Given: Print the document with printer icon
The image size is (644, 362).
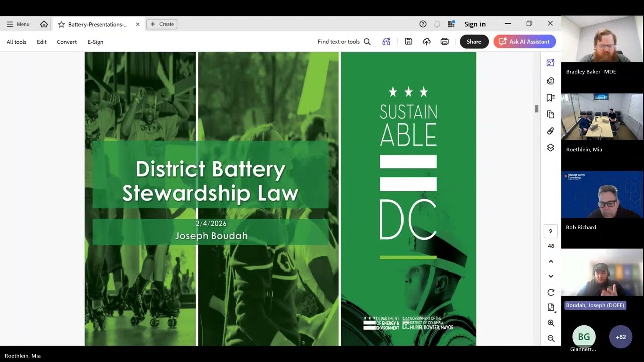Looking at the screenshot, I should pos(445,42).
